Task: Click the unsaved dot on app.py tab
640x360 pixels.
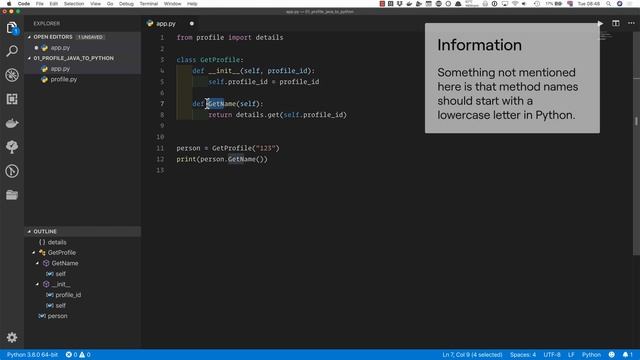Action: (x=191, y=24)
